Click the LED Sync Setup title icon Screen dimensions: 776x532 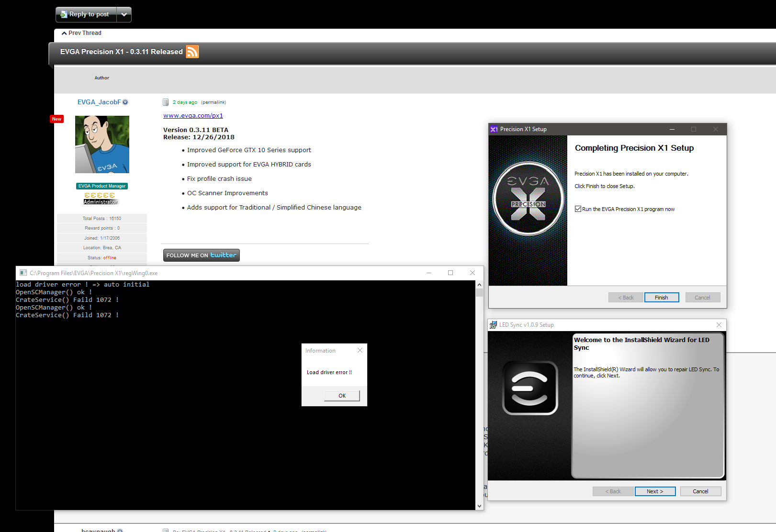493,325
